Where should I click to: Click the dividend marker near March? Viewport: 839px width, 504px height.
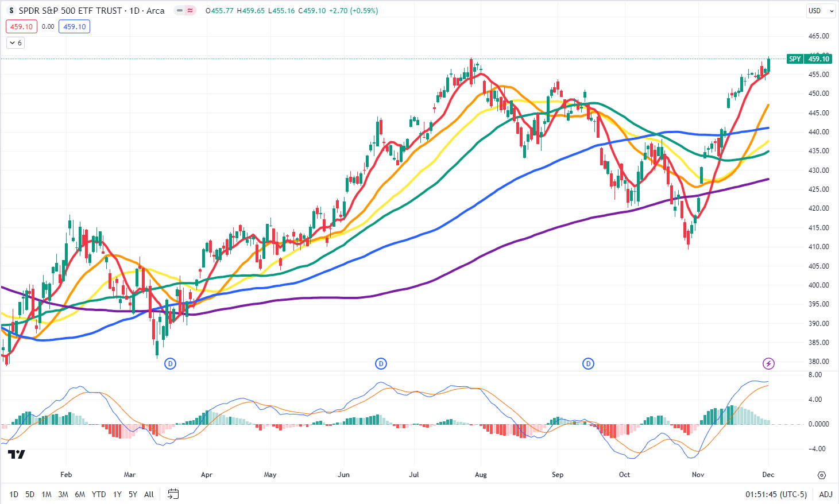pos(170,363)
